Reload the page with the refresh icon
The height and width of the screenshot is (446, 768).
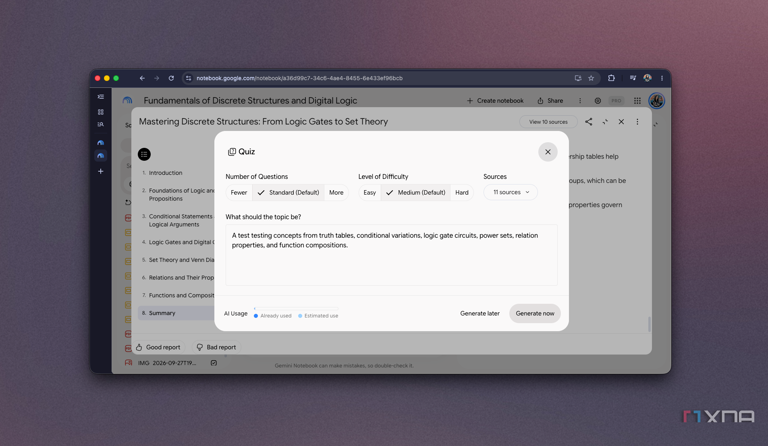tap(171, 78)
